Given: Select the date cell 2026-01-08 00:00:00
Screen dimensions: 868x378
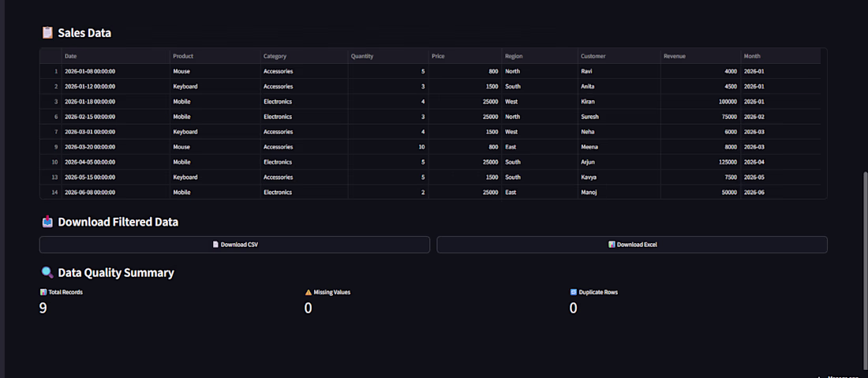Looking at the screenshot, I should [115, 71].
